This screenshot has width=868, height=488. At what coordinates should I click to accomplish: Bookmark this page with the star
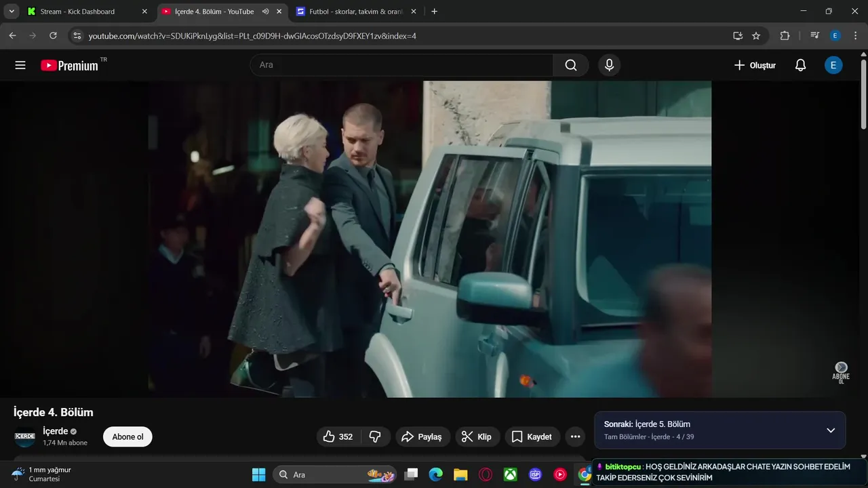click(x=756, y=35)
